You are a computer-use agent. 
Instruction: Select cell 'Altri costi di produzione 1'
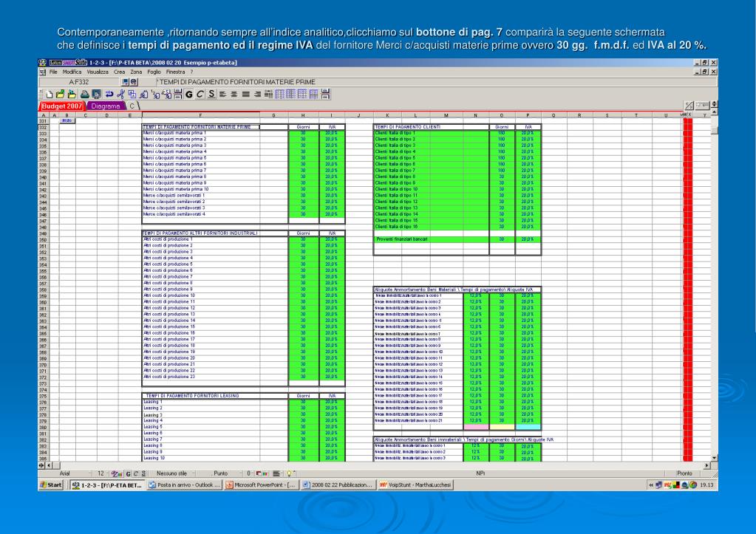pyautogui.click(x=201, y=239)
